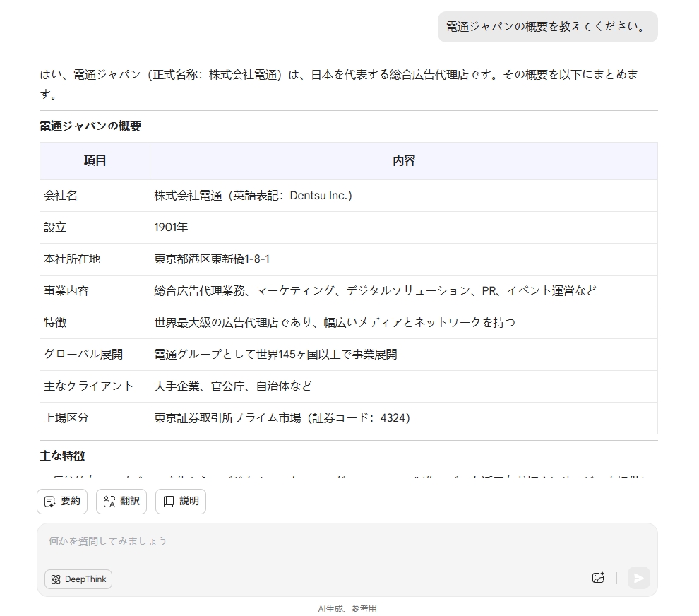Click the 説明 button's book icon

pos(169,502)
